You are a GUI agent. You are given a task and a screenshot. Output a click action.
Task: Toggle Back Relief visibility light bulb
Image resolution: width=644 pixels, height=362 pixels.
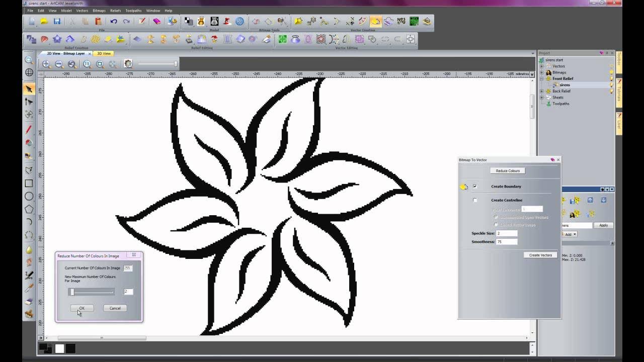pyautogui.click(x=612, y=91)
